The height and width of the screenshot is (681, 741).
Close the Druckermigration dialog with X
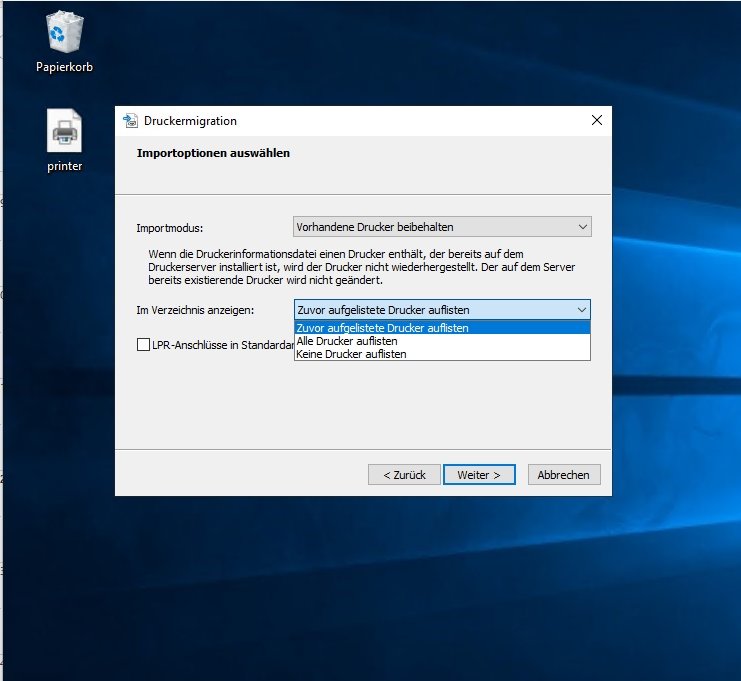[597, 121]
